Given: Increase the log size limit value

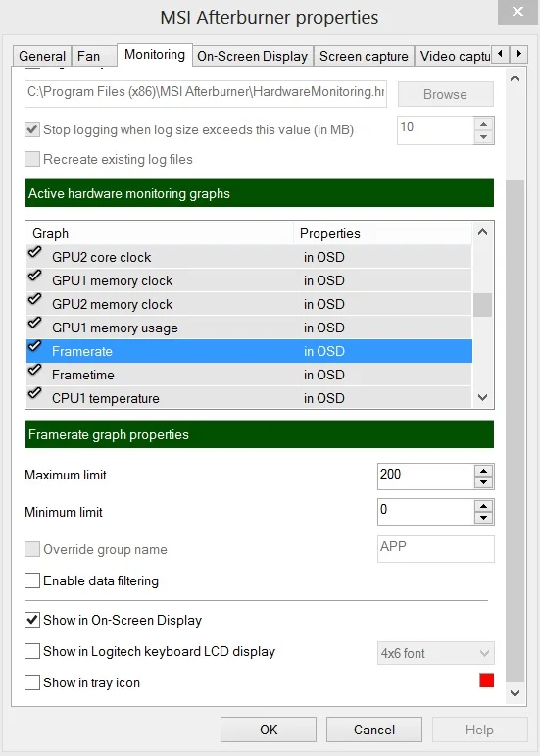Looking at the screenshot, I should [483, 124].
